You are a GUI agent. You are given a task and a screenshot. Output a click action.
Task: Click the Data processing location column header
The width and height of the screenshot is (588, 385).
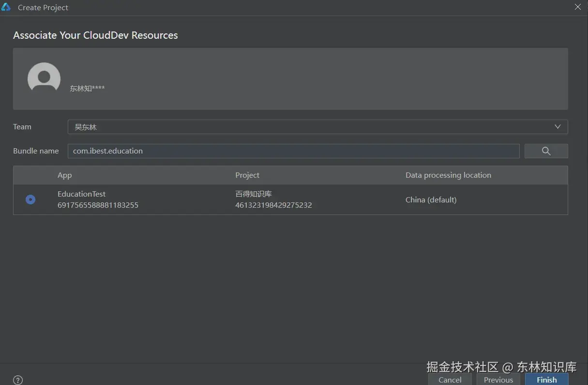point(448,175)
